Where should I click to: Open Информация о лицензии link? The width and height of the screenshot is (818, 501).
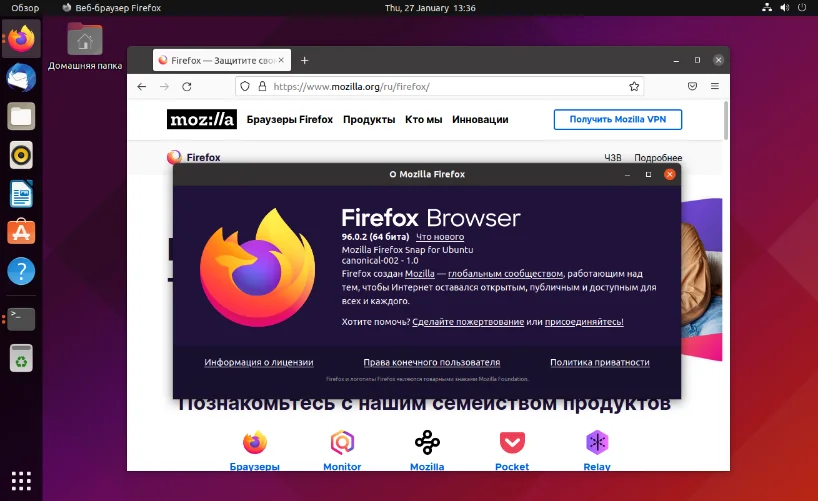pyautogui.click(x=259, y=362)
